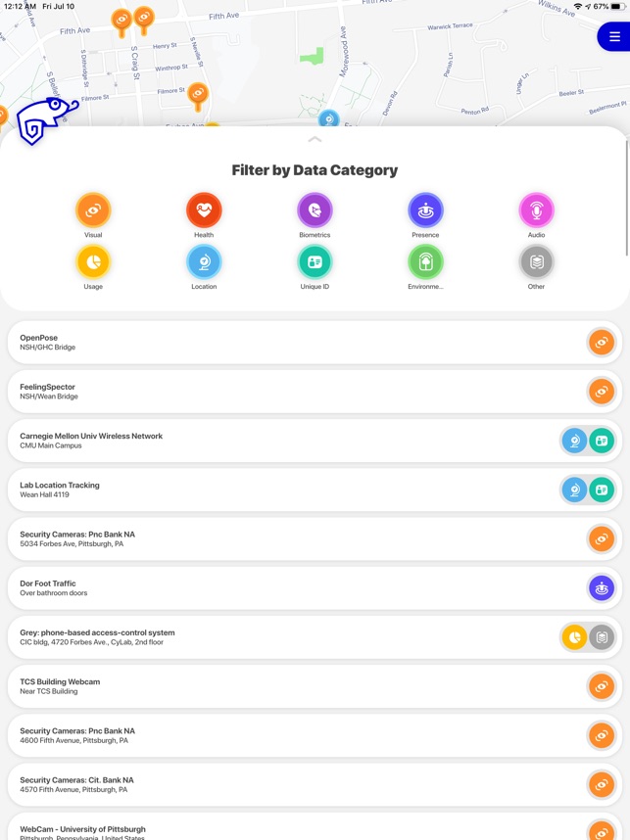This screenshot has height=840, width=630.
Task: Open the navigation hamburger menu
Action: point(614,37)
